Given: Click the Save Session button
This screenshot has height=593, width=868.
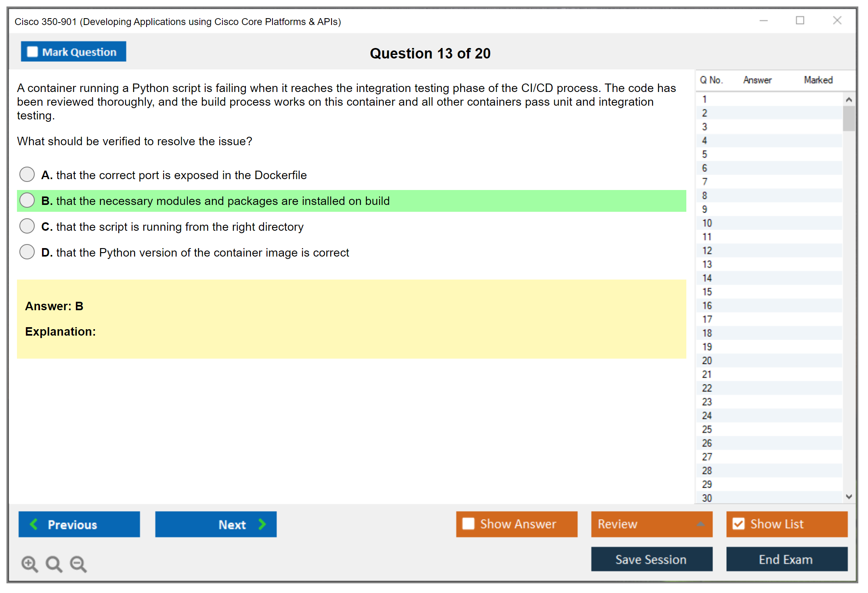Looking at the screenshot, I should [651, 559].
